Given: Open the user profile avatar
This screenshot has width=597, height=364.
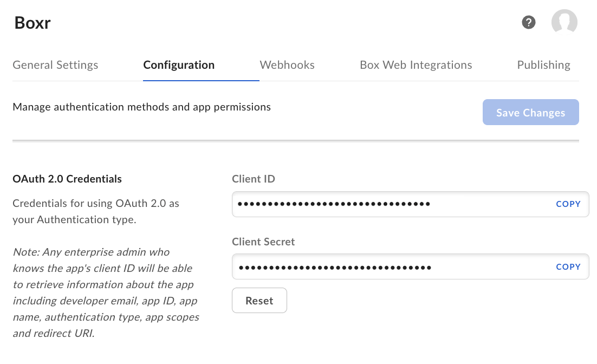Looking at the screenshot, I should click(564, 22).
